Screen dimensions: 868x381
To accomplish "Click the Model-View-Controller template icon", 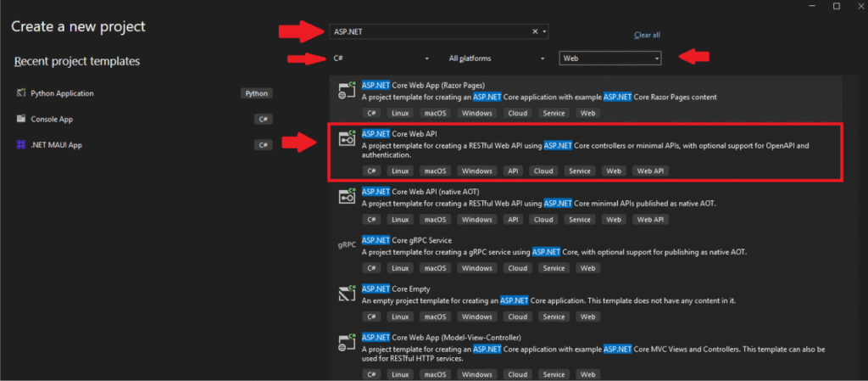I will (x=346, y=343).
